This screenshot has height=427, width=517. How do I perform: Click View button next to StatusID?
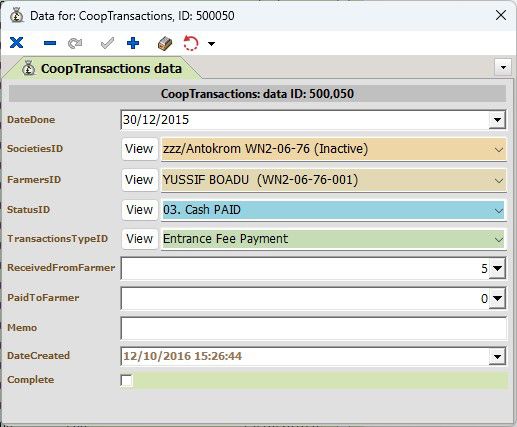[139, 210]
